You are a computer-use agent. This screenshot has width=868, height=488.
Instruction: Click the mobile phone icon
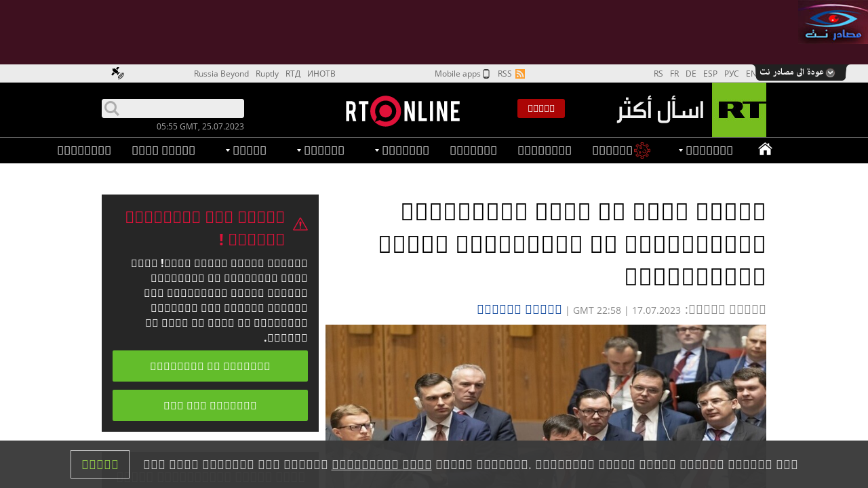(x=486, y=74)
